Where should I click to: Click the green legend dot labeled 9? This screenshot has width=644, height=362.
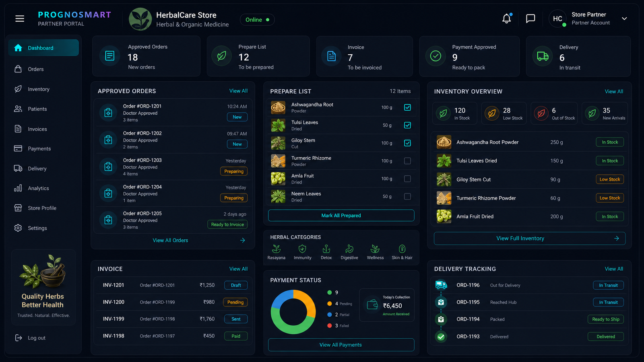click(x=330, y=292)
